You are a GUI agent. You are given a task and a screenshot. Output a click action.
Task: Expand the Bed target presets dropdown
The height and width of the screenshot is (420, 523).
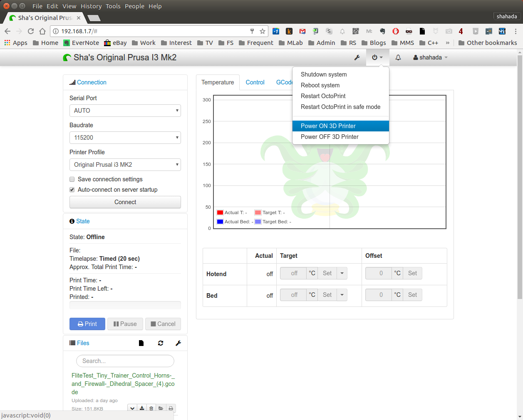click(x=342, y=295)
